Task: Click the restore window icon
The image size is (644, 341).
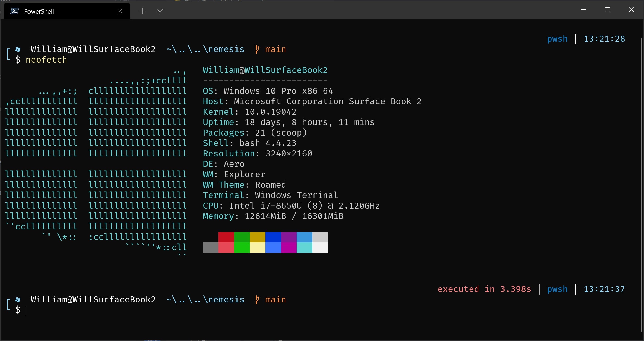Action: tap(607, 10)
